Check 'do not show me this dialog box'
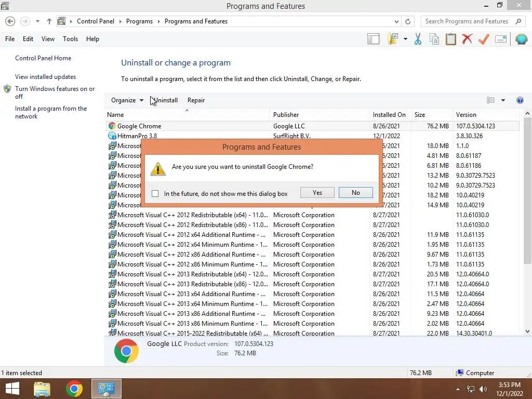The width and height of the screenshot is (532, 399). 155,193
